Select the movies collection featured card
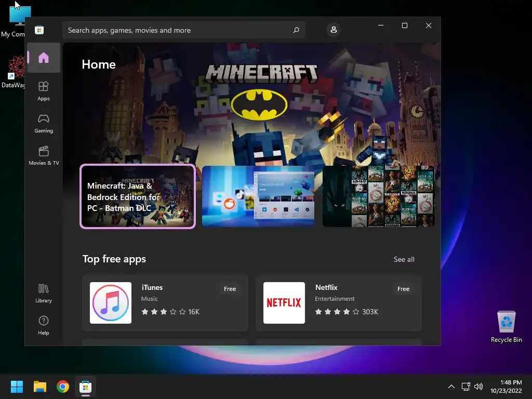This screenshot has width=532, height=399. [379, 196]
